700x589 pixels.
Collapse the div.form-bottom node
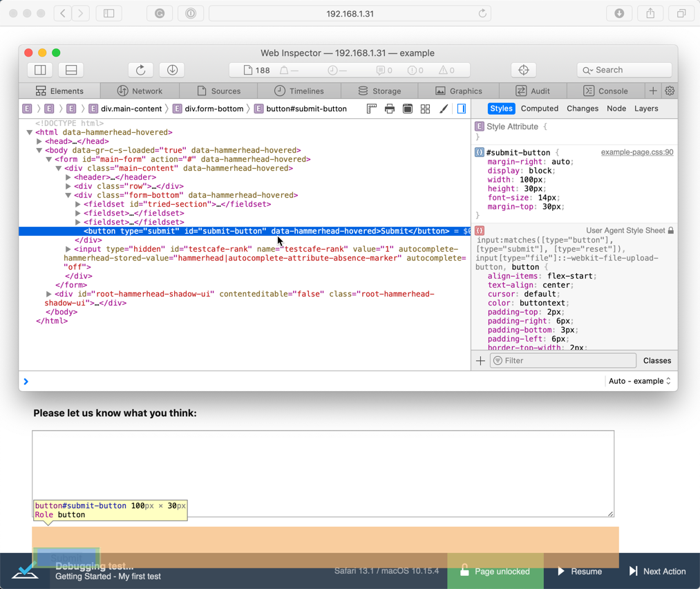pos(68,195)
